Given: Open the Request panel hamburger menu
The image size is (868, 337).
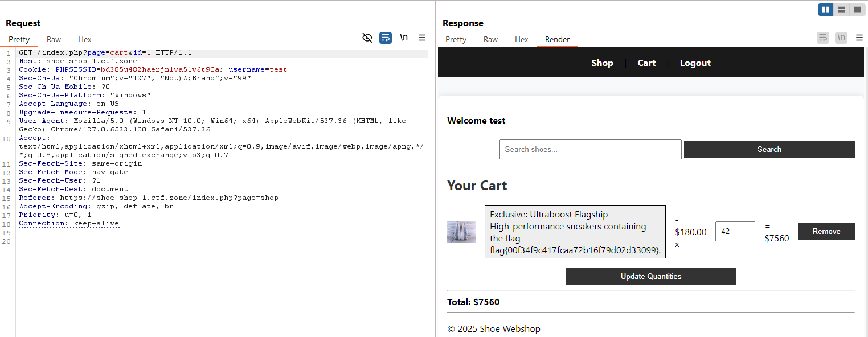Looking at the screenshot, I should tap(422, 38).
